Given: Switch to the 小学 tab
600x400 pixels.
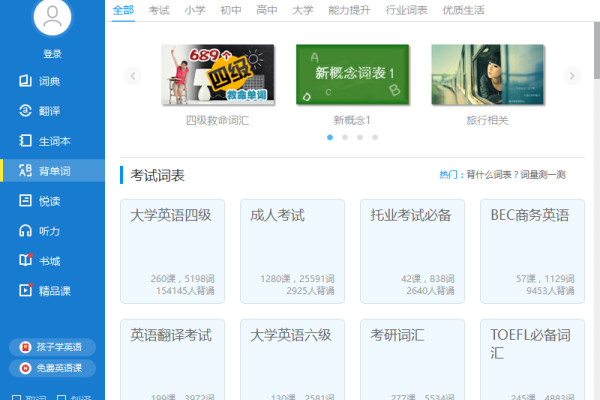Looking at the screenshot, I should pos(195,10).
